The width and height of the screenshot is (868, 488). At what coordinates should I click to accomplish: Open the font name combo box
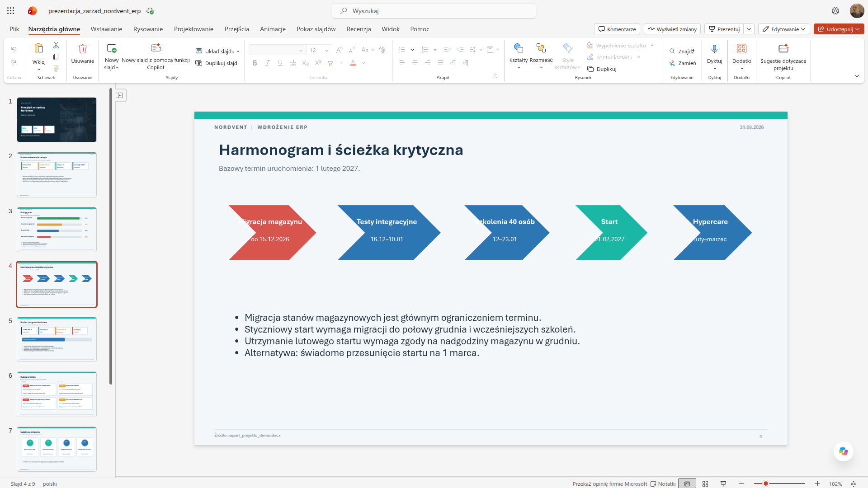point(277,50)
